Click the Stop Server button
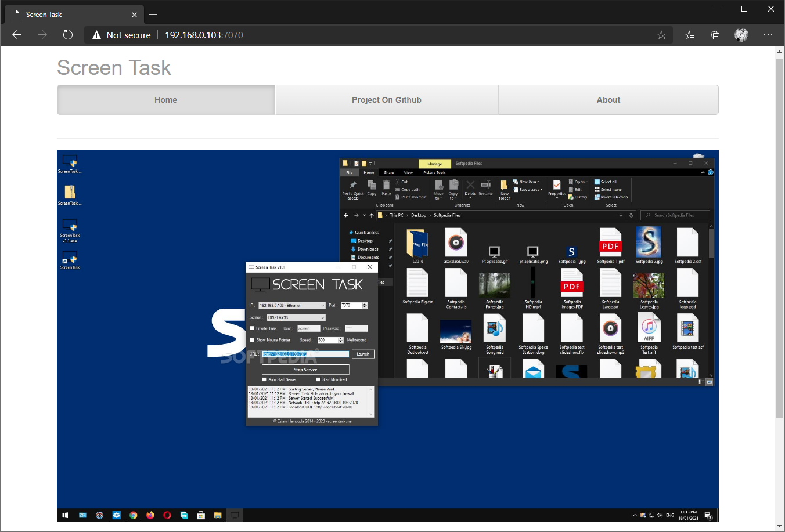This screenshot has height=532, width=785. point(305,370)
